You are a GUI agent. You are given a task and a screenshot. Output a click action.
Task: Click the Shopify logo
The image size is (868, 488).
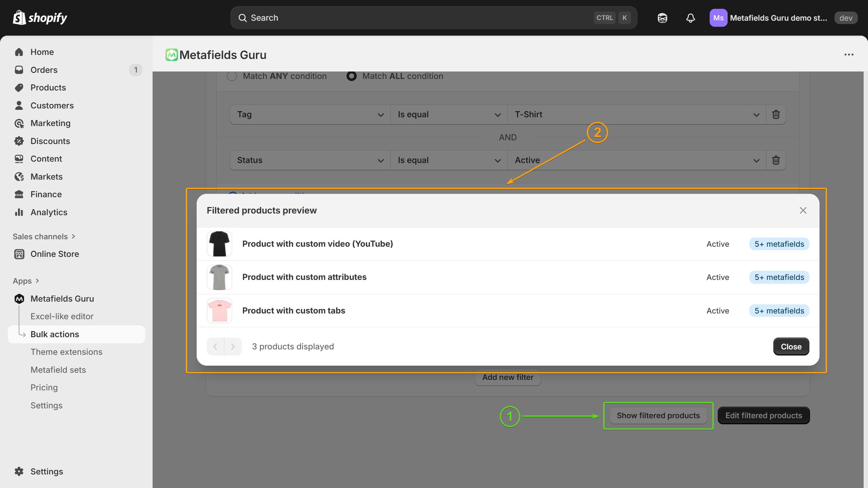pos(40,18)
